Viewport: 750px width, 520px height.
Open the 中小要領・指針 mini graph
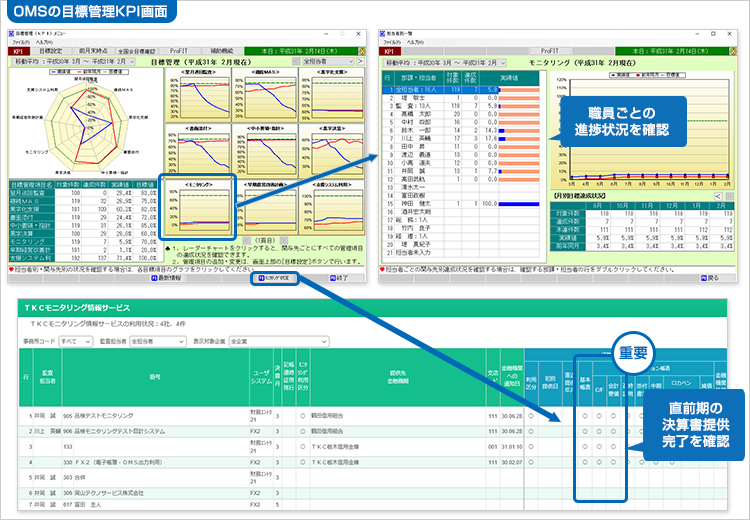265,151
